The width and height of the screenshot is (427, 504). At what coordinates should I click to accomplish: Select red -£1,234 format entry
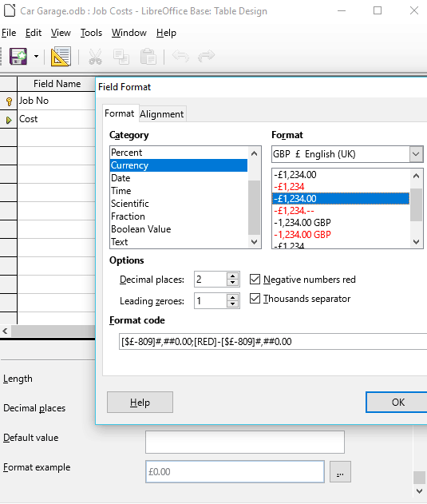tap(341, 187)
